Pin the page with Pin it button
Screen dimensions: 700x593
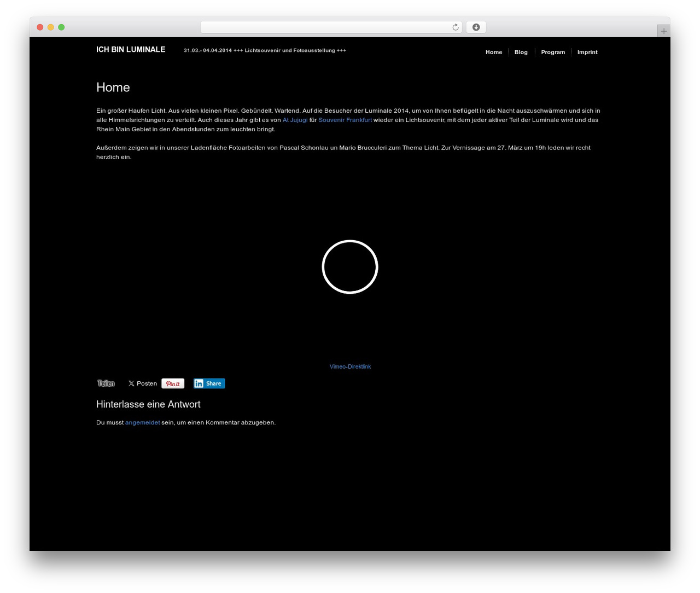click(173, 383)
